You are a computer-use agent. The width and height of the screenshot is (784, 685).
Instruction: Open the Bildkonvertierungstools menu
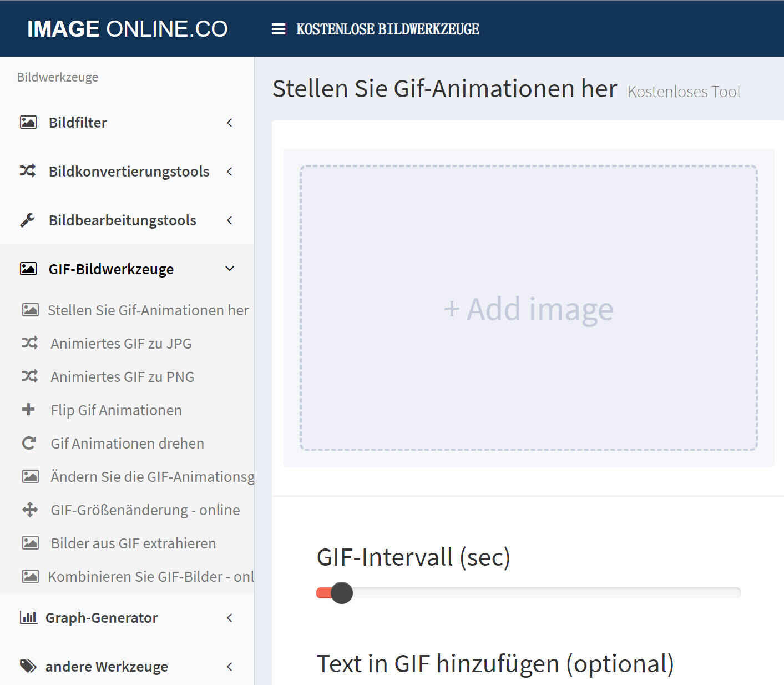click(127, 171)
